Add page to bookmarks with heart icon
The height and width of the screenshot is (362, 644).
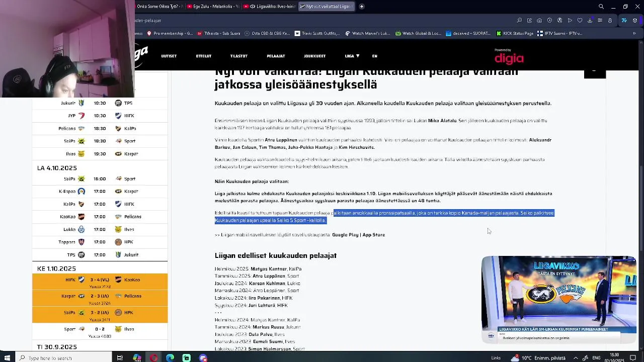coord(580,21)
